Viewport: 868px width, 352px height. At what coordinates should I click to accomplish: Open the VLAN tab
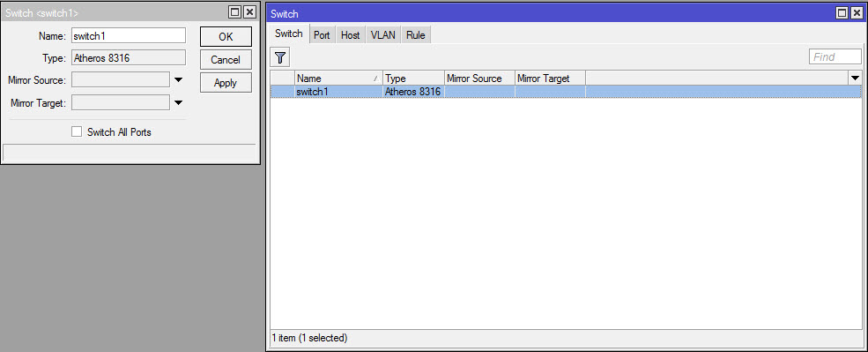pyautogui.click(x=383, y=35)
